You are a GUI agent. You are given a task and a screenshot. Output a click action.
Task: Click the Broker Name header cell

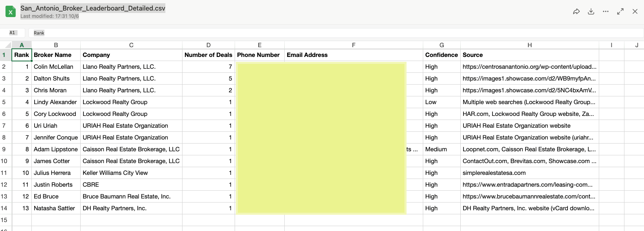(x=56, y=55)
